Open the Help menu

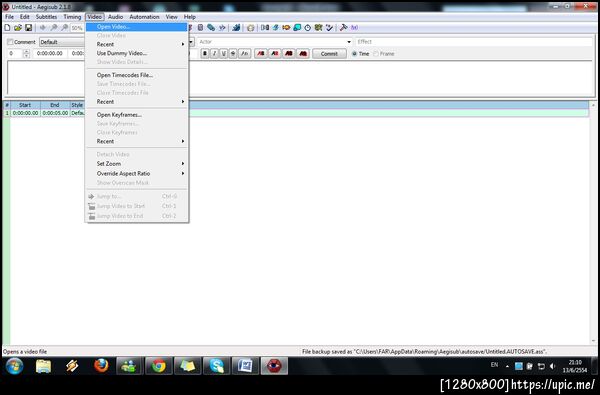[x=190, y=17]
